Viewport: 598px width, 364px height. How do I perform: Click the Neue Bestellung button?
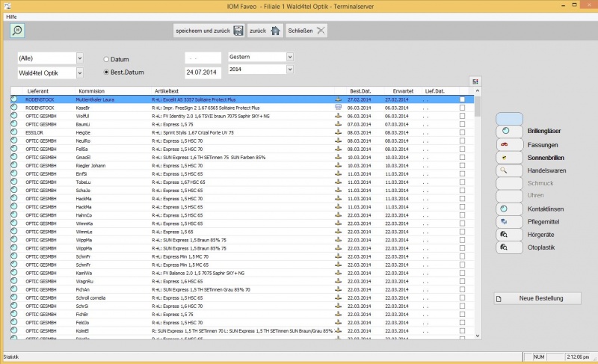point(537,299)
